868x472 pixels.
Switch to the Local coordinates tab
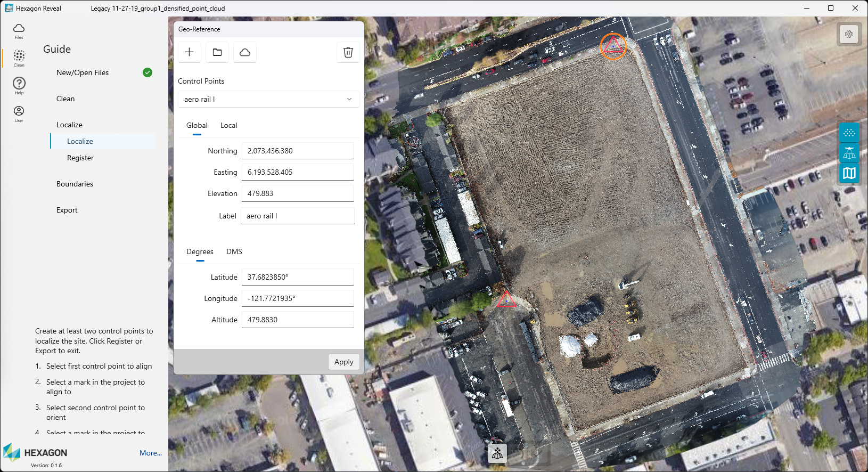(228, 126)
